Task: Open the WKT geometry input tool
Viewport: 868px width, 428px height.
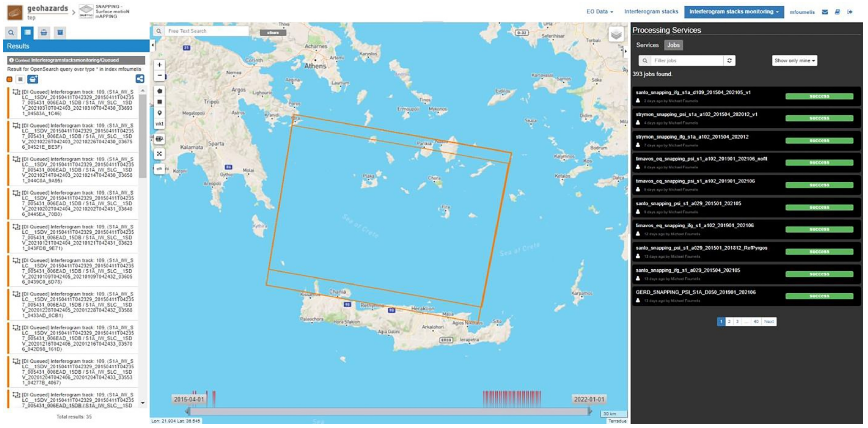Action: click(159, 123)
